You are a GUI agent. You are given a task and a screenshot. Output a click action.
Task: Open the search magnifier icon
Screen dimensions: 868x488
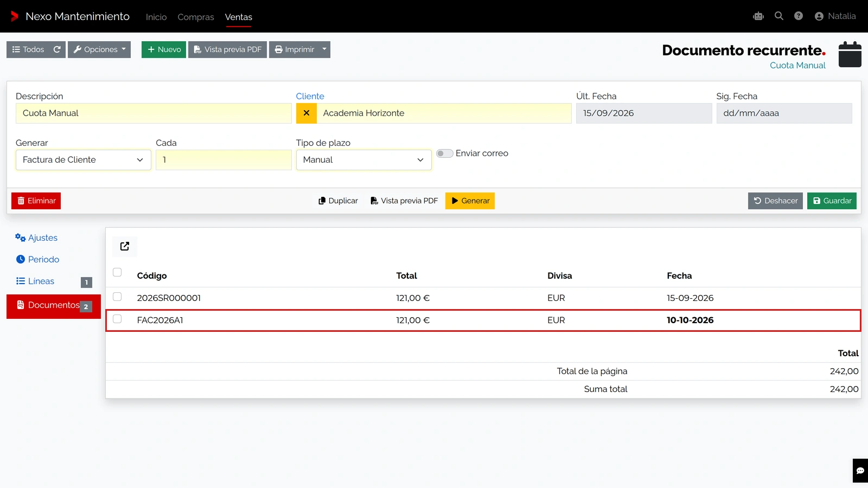tap(779, 16)
